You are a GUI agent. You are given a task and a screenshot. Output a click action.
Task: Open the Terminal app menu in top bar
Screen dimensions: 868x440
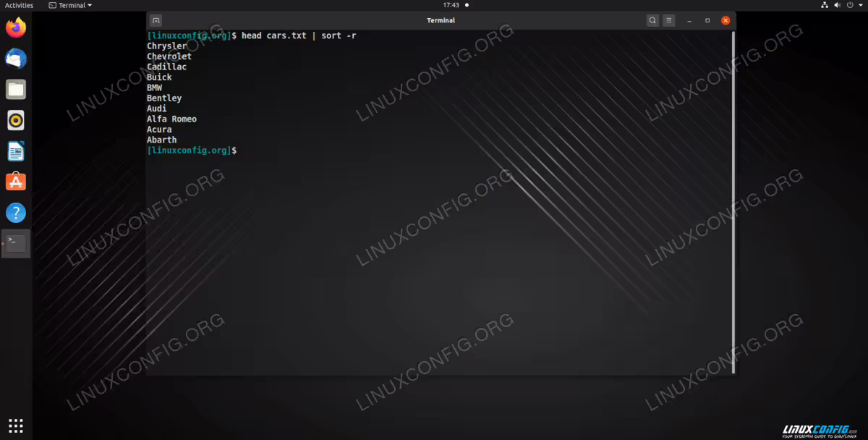click(71, 5)
